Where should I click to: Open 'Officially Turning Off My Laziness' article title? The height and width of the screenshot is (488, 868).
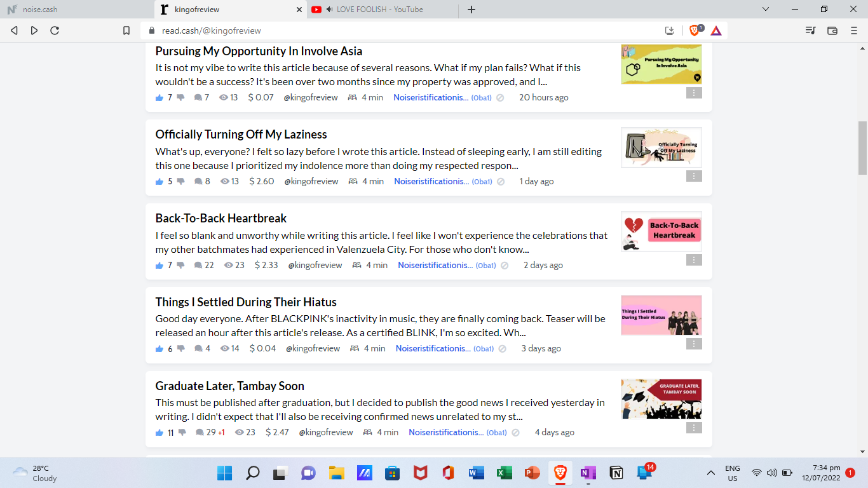tap(241, 134)
